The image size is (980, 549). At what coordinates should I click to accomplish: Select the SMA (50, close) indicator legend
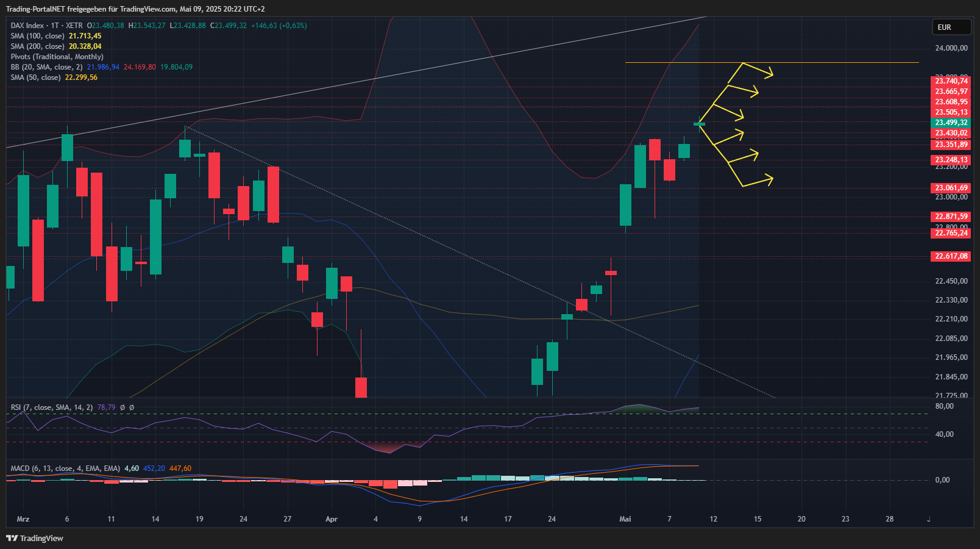point(35,77)
